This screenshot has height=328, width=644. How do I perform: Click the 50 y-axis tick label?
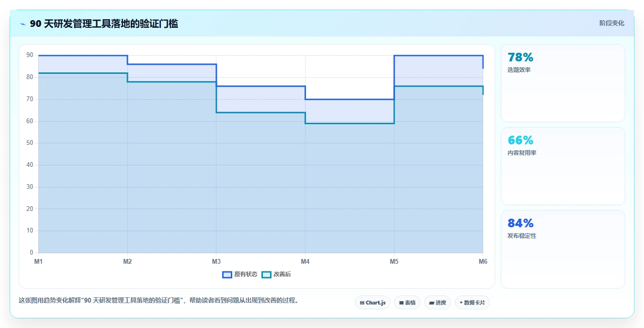[30, 143]
